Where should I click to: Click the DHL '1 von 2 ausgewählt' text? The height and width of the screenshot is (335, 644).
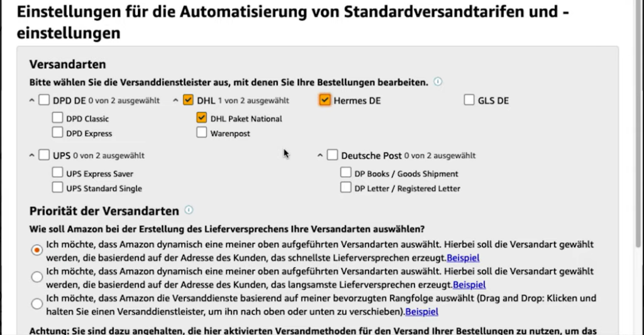click(253, 101)
